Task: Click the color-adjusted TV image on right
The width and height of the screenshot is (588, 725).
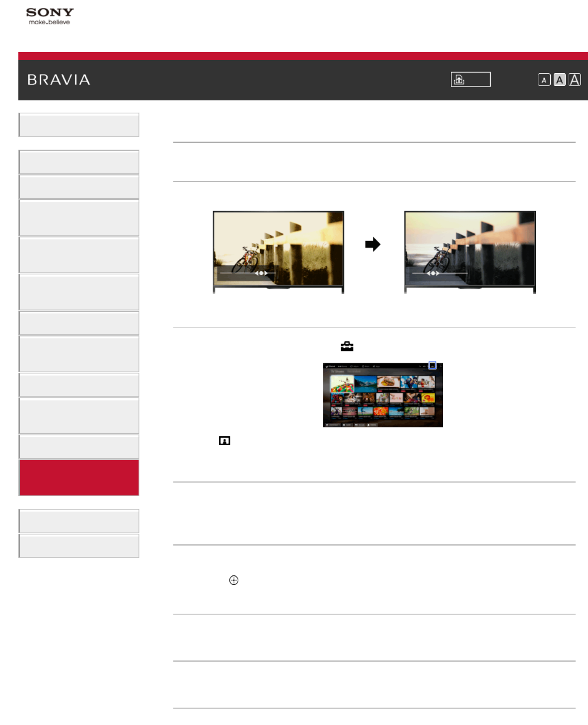Action: point(470,252)
